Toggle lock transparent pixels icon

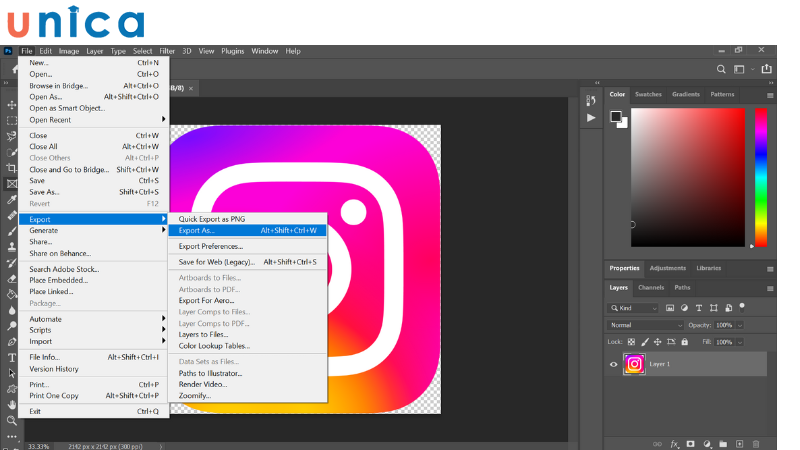[629, 341]
